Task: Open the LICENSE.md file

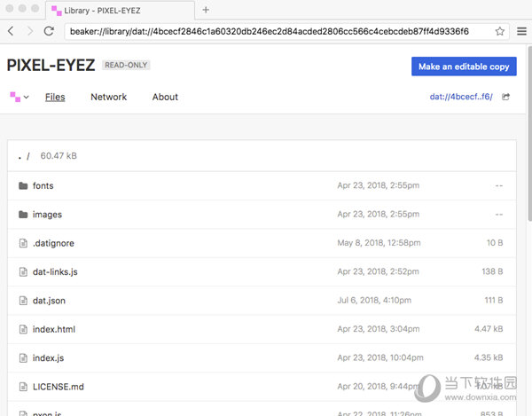Action: [59, 387]
